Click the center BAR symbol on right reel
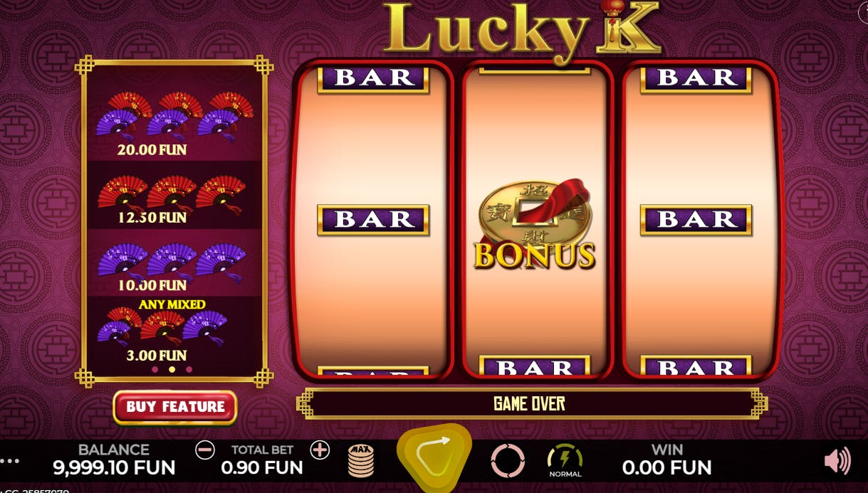The image size is (868, 493). tap(696, 220)
